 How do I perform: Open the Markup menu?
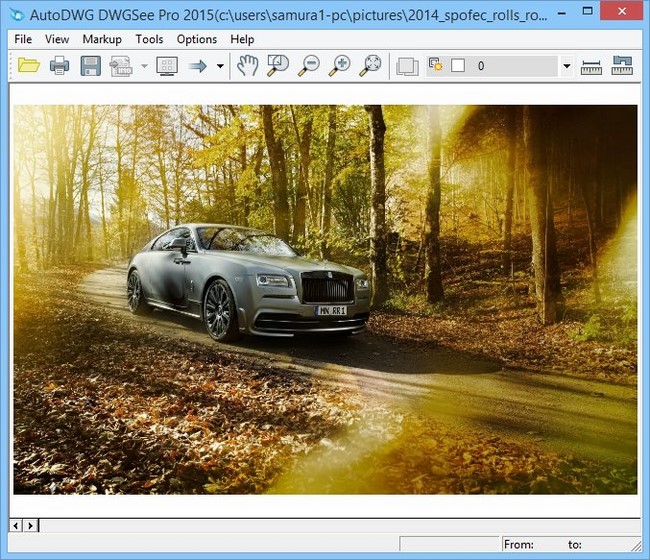(102, 39)
